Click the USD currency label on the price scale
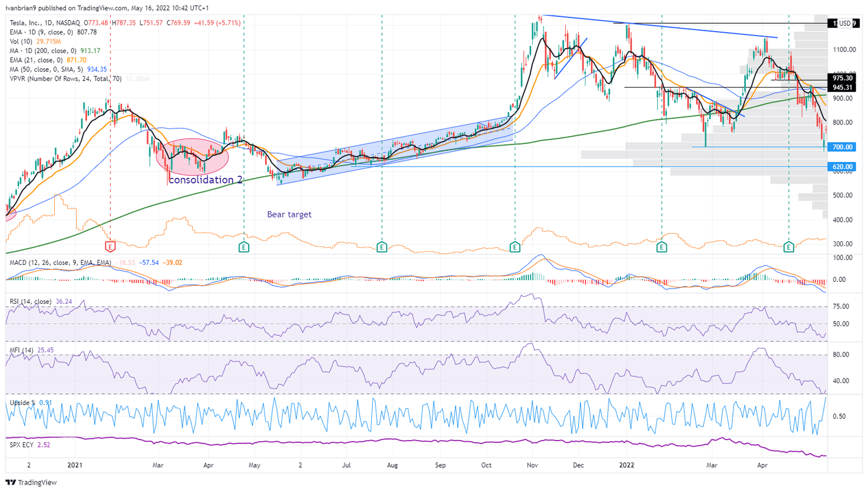Screen dimensions: 868x492 [844, 23]
